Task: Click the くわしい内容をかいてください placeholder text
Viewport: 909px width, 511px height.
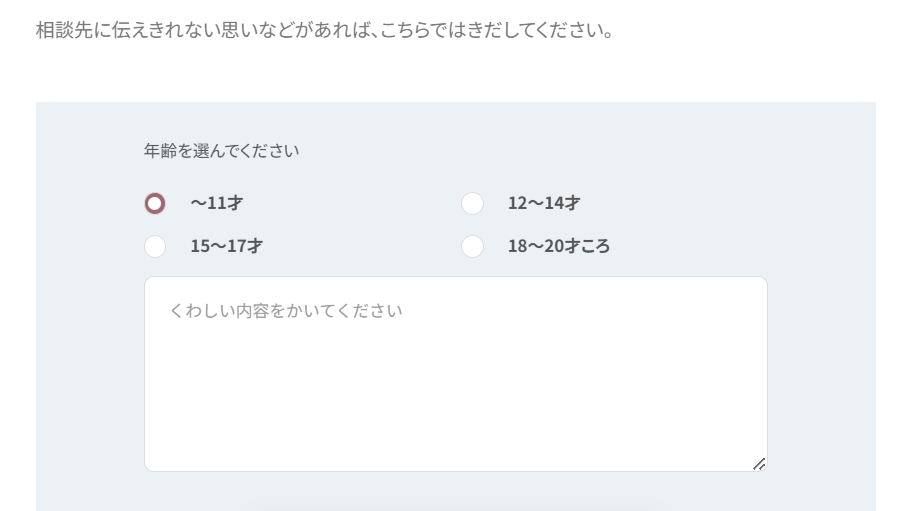Action: [x=286, y=311]
